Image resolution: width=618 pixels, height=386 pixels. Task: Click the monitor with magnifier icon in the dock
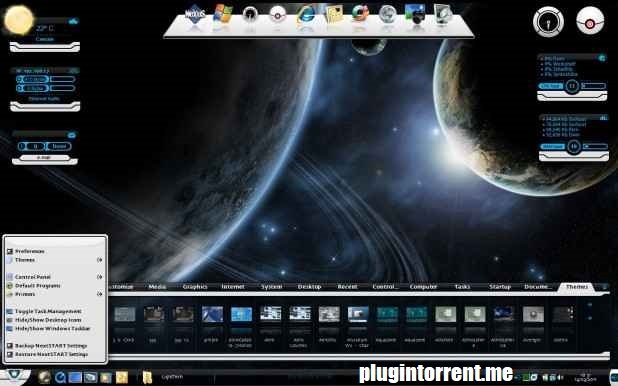tap(443, 15)
